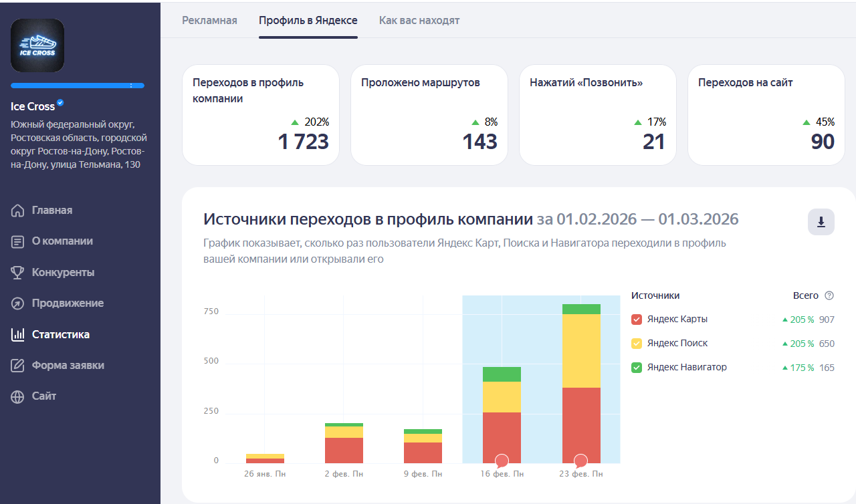Screen dimensions: 856x504
Task: Toggle the Яндекс Поиск source checkbox
Action: [x=637, y=344]
